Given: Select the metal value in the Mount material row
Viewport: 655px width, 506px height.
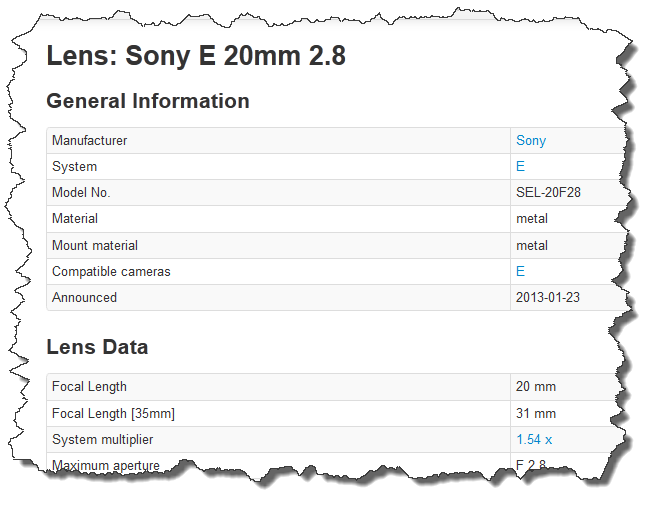Looking at the screenshot, I should [532, 245].
